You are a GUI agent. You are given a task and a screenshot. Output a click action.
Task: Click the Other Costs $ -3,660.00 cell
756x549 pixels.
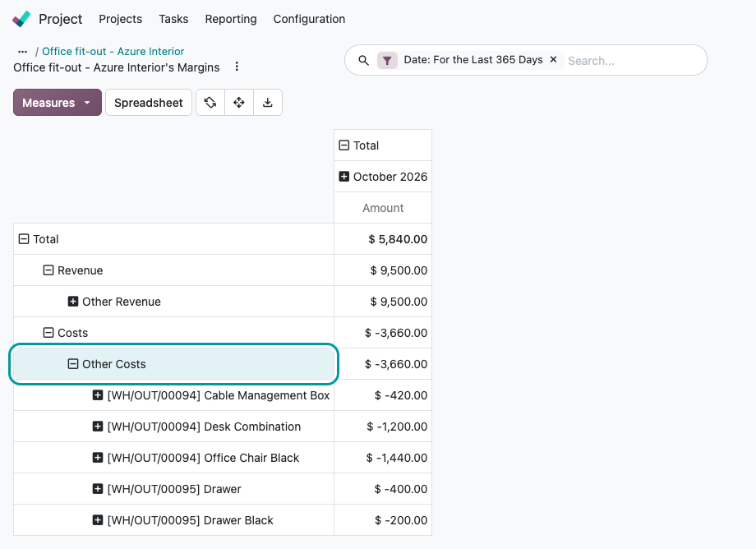pos(383,364)
